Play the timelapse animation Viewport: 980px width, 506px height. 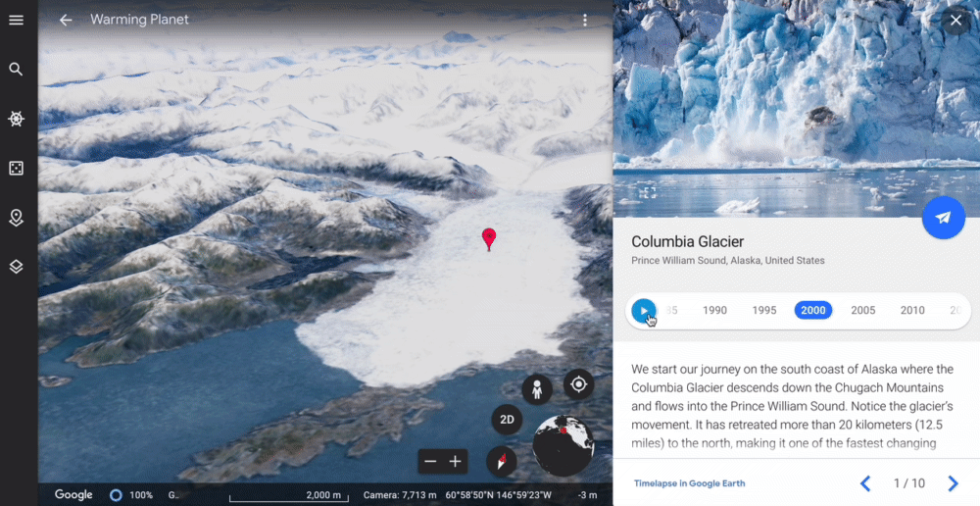coord(644,310)
